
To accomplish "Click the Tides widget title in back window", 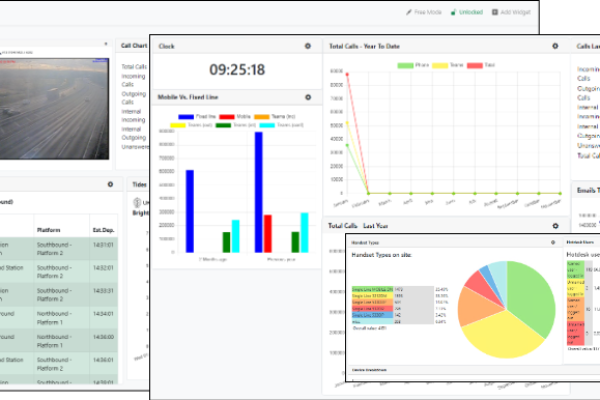I will coord(139,184).
